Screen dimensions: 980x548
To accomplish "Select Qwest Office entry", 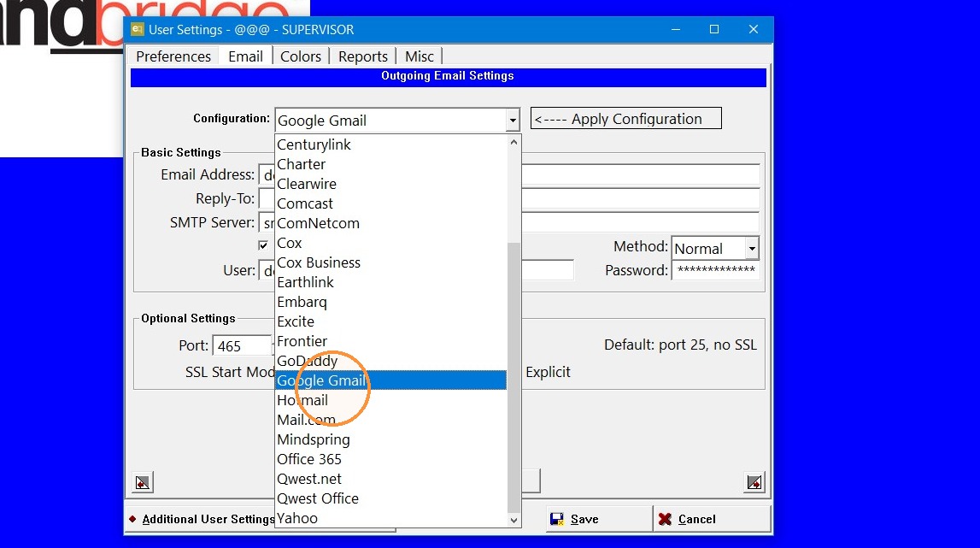I will click(x=391, y=498).
